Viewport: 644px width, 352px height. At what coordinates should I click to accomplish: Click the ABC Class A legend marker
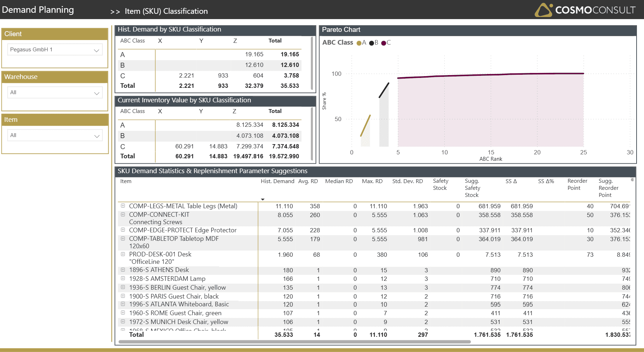pyautogui.click(x=359, y=43)
